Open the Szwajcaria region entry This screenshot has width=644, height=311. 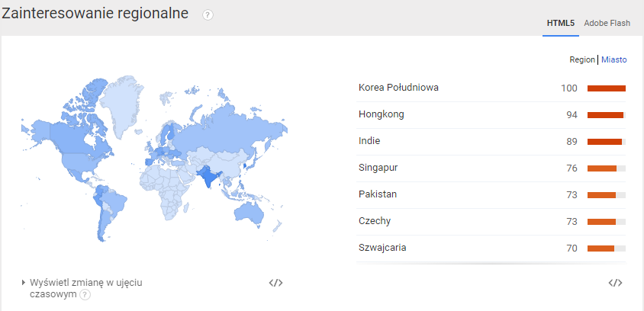pyautogui.click(x=383, y=248)
